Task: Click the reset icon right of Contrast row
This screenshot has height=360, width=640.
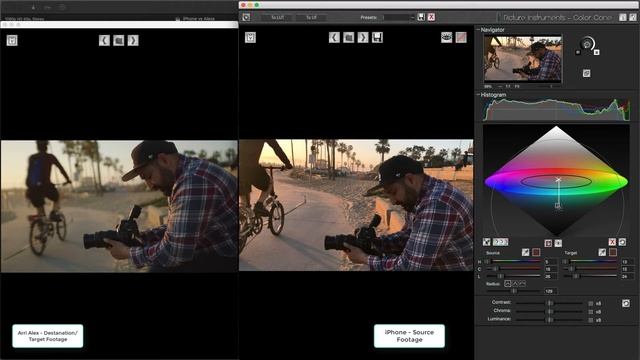Action: pyautogui.click(x=626, y=303)
